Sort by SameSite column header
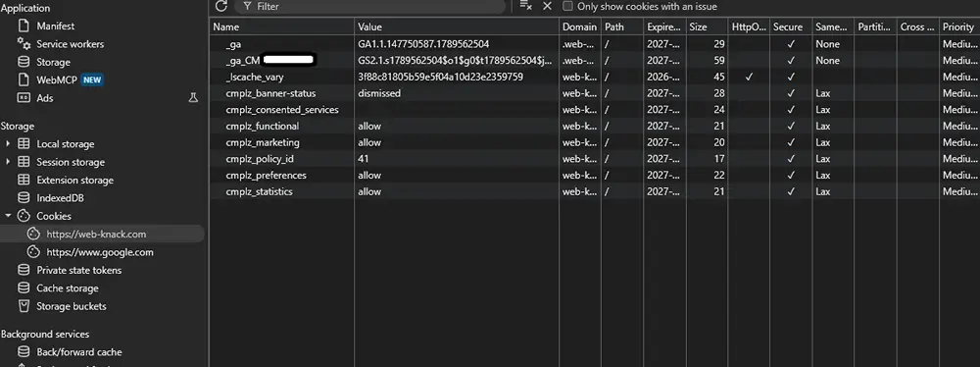The image size is (980, 367). click(x=832, y=26)
